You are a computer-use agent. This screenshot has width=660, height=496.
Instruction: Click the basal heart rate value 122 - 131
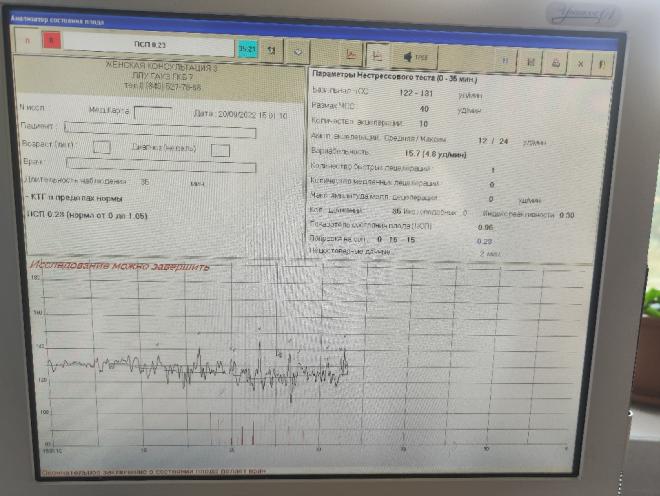[x=416, y=93]
